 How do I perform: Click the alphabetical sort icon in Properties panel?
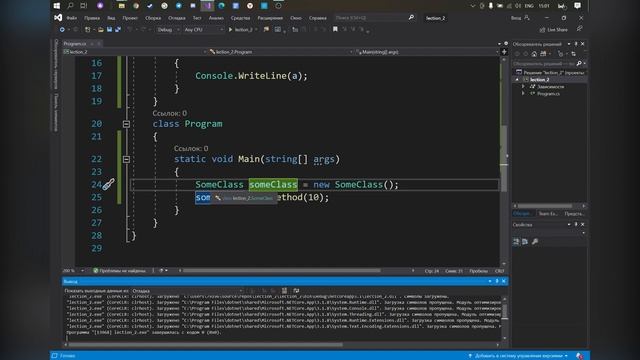[525, 242]
